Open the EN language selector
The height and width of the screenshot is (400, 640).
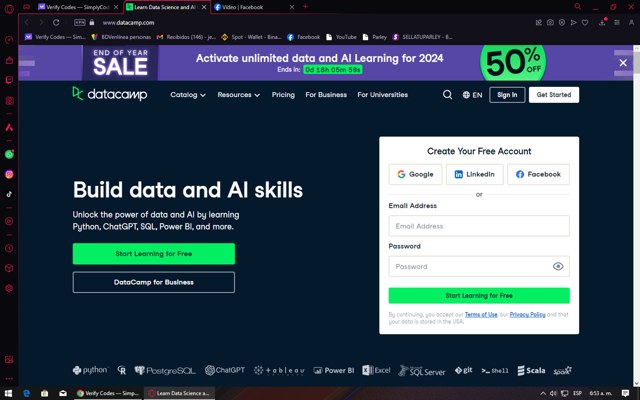[472, 95]
